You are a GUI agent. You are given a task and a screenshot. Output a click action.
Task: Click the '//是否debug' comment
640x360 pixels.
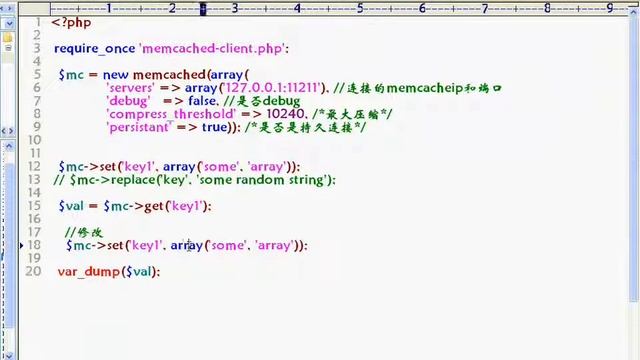[262, 101]
